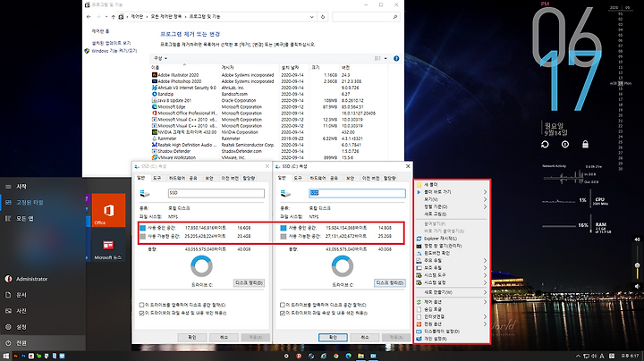Click the 제어판 홈 link

(x=100, y=31)
